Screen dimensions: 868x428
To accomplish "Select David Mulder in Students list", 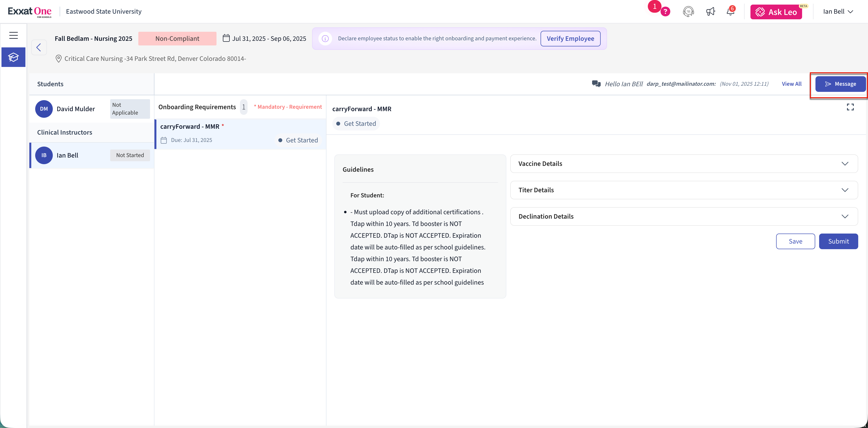I will click(76, 109).
